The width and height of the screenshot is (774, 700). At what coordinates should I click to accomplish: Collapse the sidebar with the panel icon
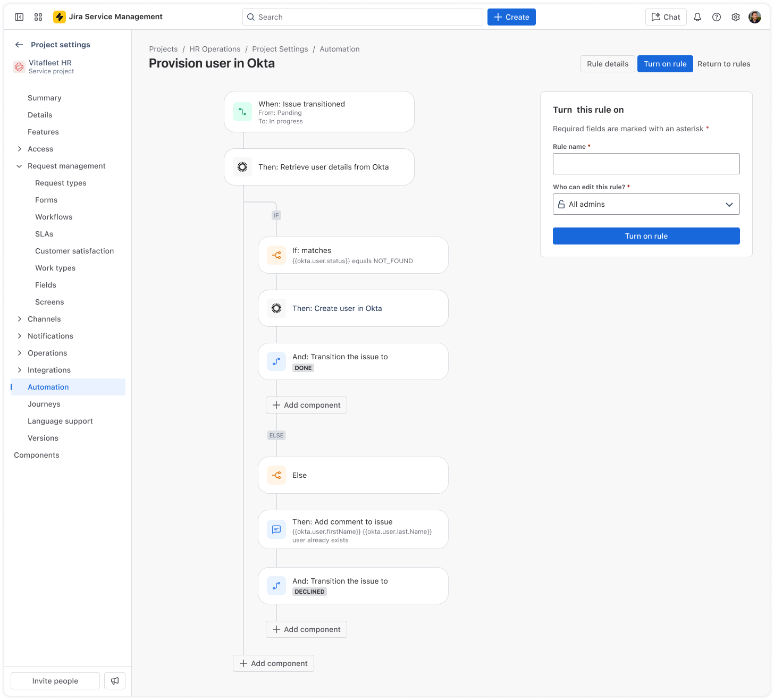pyautogui.click(x=19, y=16)
